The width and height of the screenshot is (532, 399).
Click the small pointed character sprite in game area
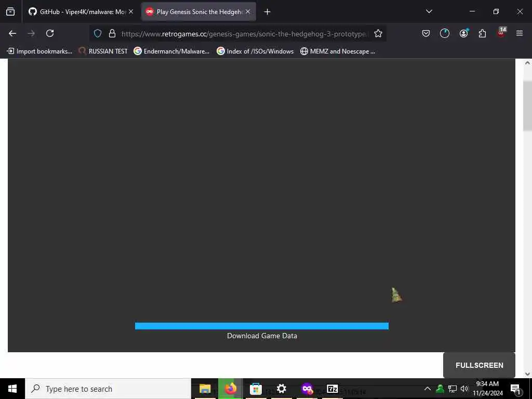[396, 295]
